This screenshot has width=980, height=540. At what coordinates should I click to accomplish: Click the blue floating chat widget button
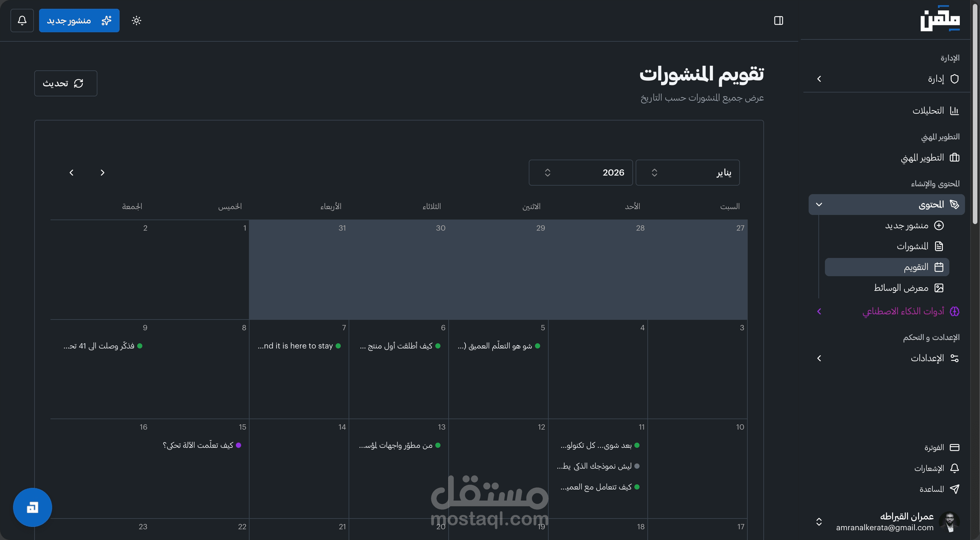point(32,507)
